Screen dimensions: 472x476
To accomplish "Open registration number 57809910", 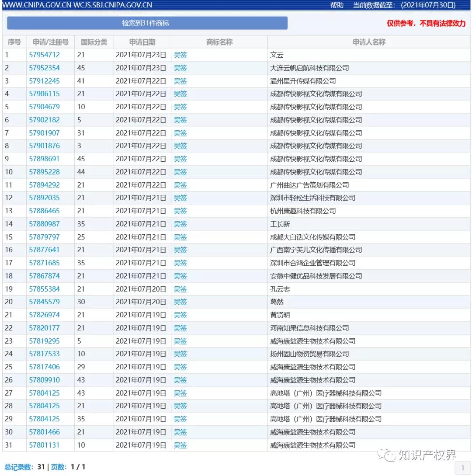I will (x=44, y=380).
